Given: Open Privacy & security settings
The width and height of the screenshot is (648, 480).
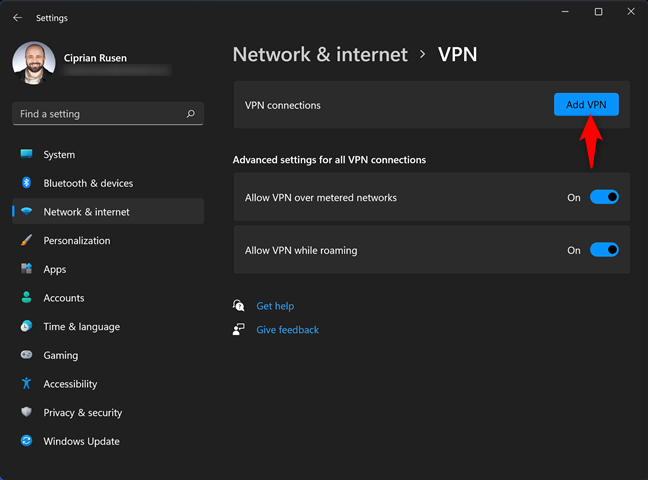Looking at the screenshot, I should (x=108, y=412).
